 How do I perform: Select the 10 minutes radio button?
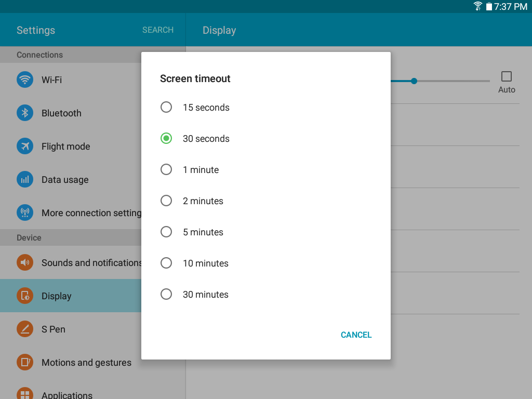click(x=166, y=263)
